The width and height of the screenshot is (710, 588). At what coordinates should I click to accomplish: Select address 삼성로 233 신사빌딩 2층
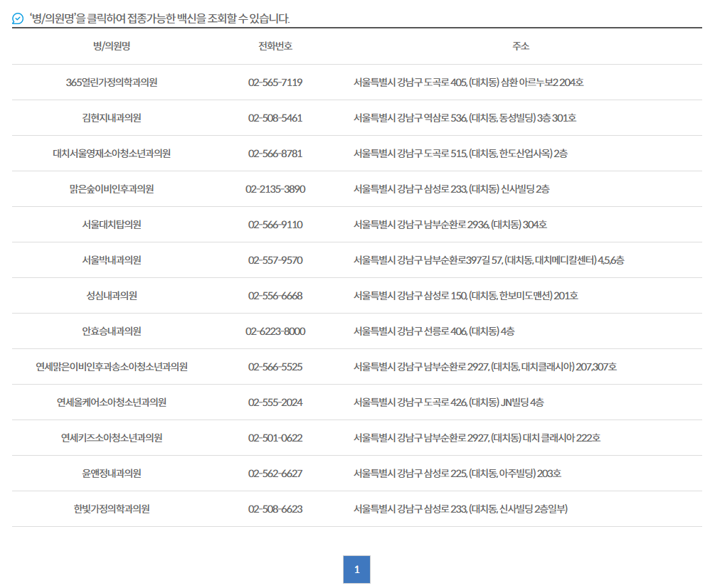452,189
